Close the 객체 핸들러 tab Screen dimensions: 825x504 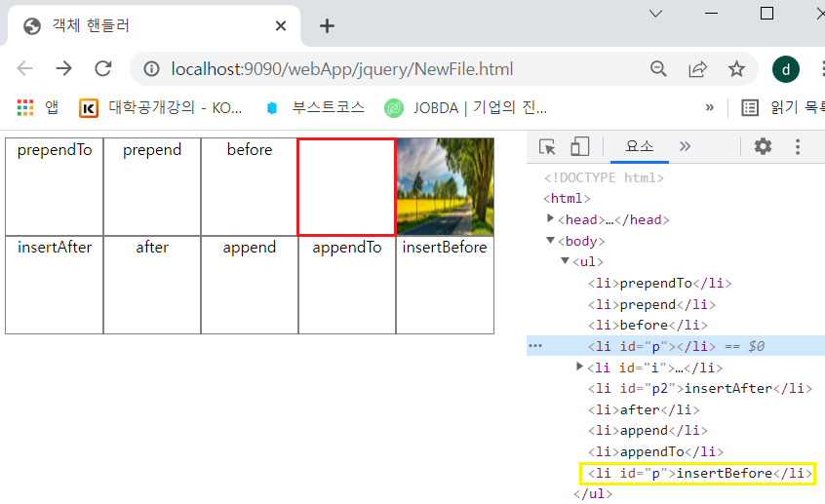[x=281, y=25]
